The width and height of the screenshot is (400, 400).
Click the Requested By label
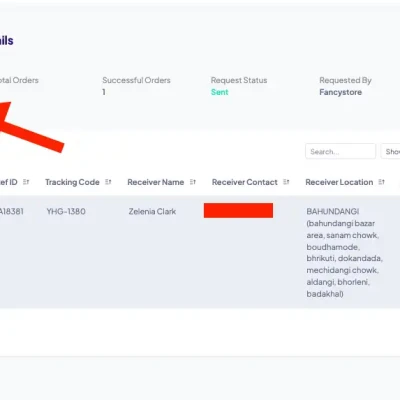345,80
